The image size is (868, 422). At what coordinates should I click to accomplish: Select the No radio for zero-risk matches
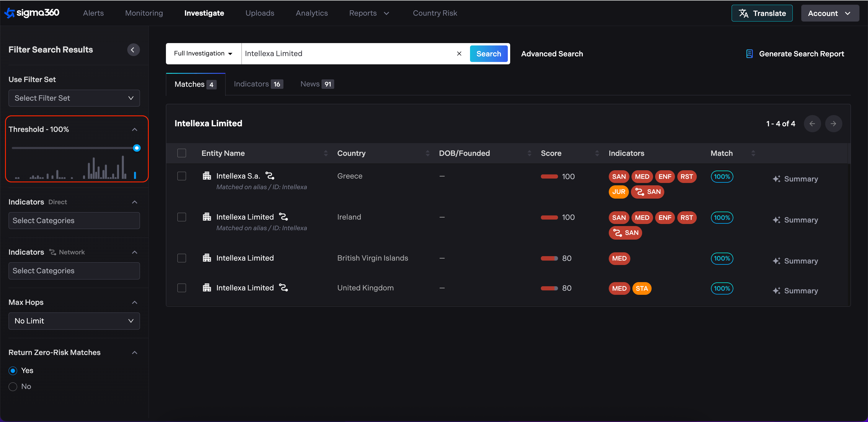(x=13, y=386)
